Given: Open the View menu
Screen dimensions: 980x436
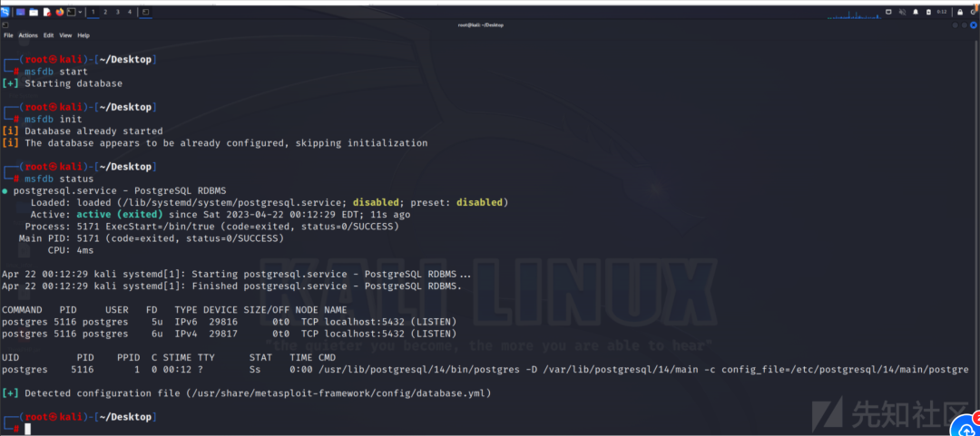Looking at the screenshot, I should pos(65,35).
